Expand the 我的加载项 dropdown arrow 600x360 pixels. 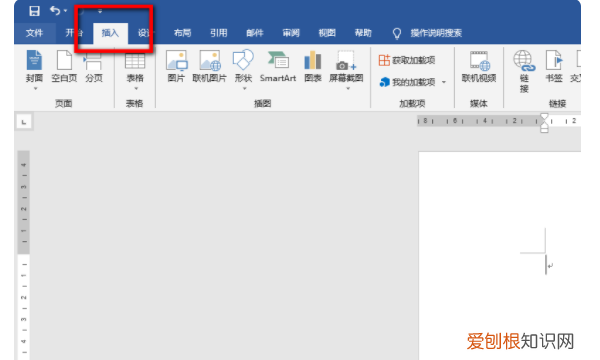(x=444, y=82)
